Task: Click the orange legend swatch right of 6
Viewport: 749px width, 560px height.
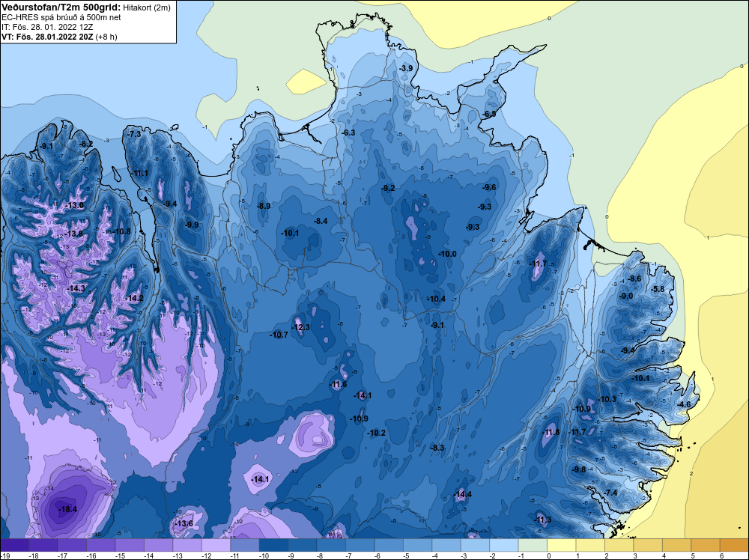Action: pos(735,545)
